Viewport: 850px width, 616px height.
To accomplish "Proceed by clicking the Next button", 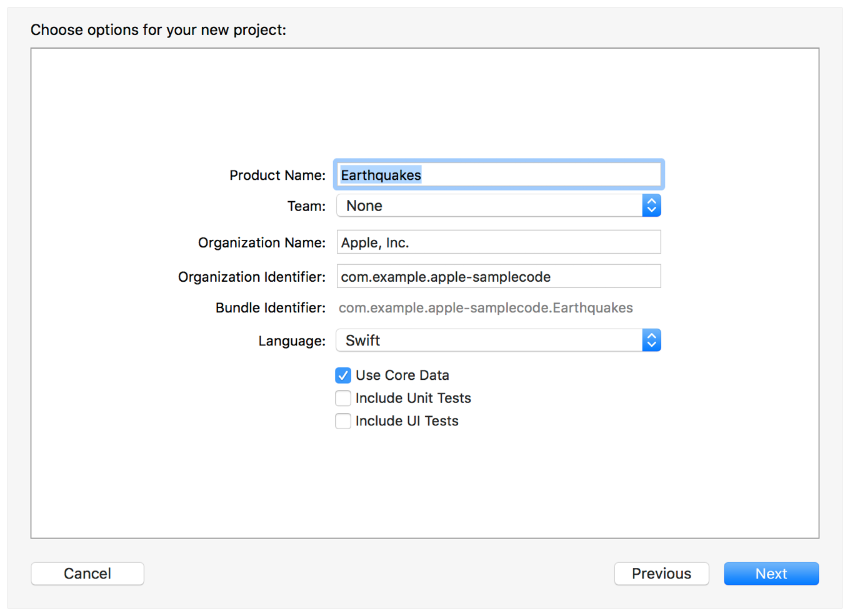I will pyautogui.click(x=771, y=574).
